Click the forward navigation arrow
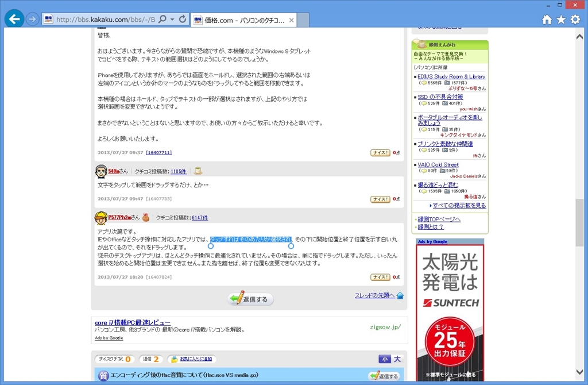 pyautogui.click(x=33, y=19)
